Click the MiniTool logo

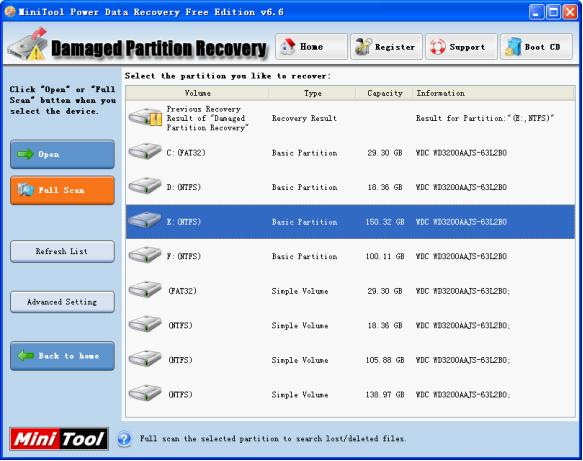click(x=59, y=439)
